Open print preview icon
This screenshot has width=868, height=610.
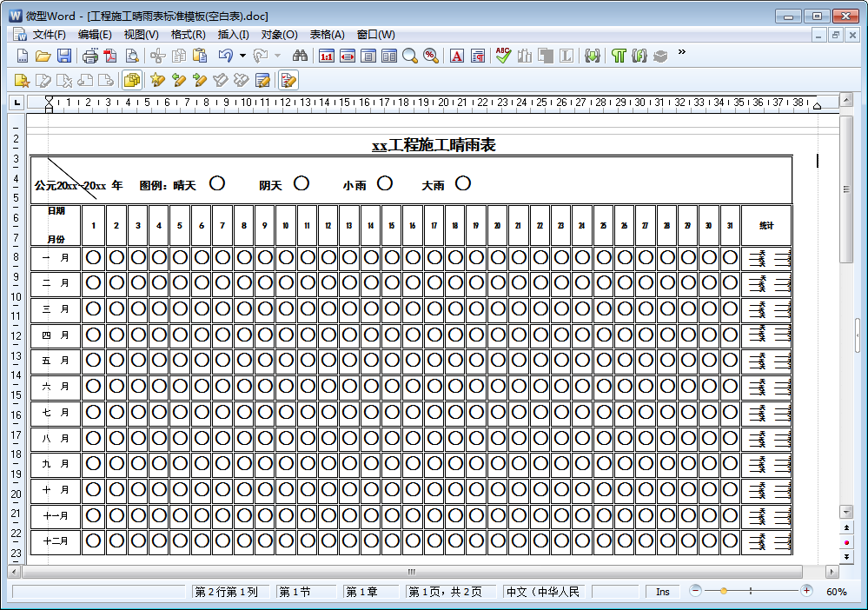[132, 56]
